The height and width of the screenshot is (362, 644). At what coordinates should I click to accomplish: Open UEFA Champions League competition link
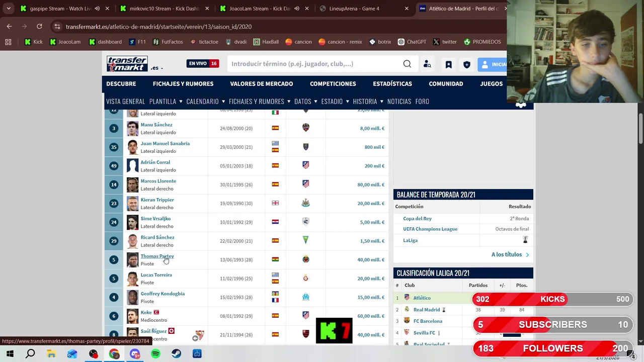tap(430, 229)
